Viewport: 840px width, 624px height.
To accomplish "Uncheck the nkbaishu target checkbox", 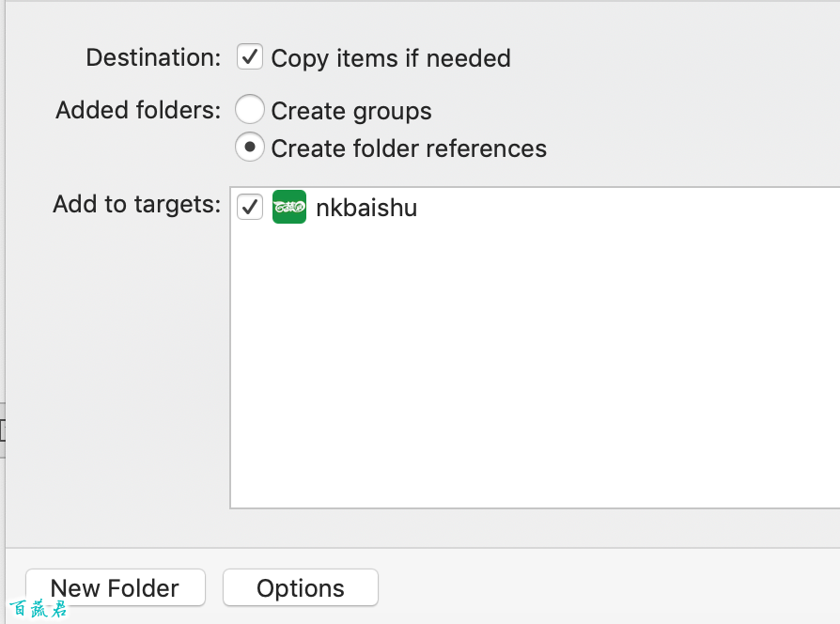I will point(250,207).
